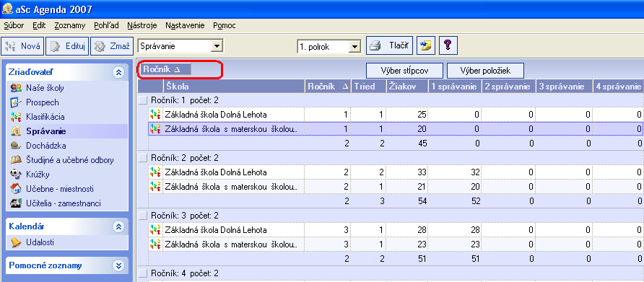Image resolution: width=644 pixels, height=282 pixels.
Task: Open the Správanie dropdown in toolbar
Action: click(x=217, y=46)
